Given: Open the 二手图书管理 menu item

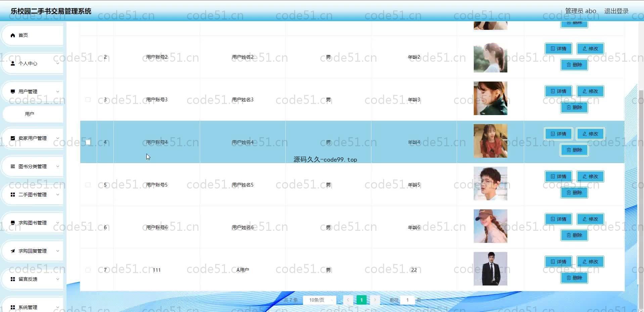Looking at the screenshot, I should [33, 195].
